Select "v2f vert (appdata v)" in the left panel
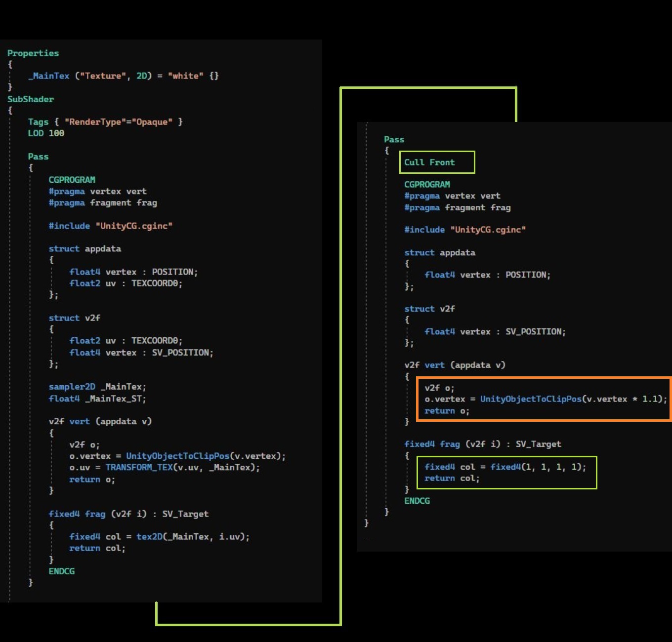This screenshot has height=642, width=672. point(100,421)
